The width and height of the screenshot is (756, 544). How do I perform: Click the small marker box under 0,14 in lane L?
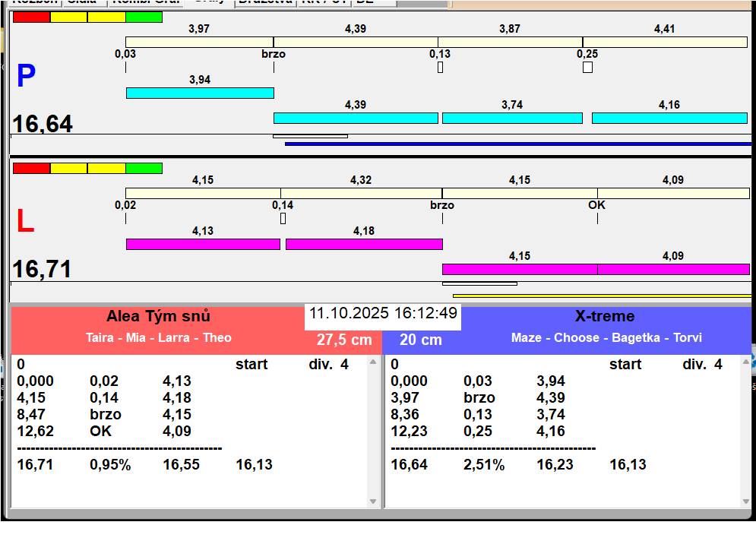(283, 219)
